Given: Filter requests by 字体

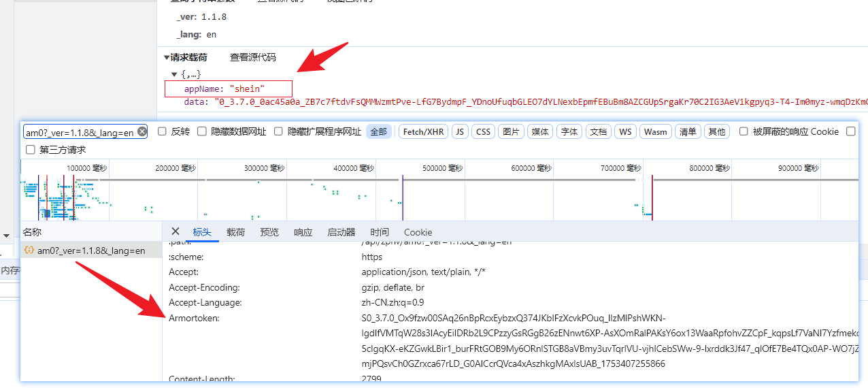Looking at the screenshot, I should 569,131.
